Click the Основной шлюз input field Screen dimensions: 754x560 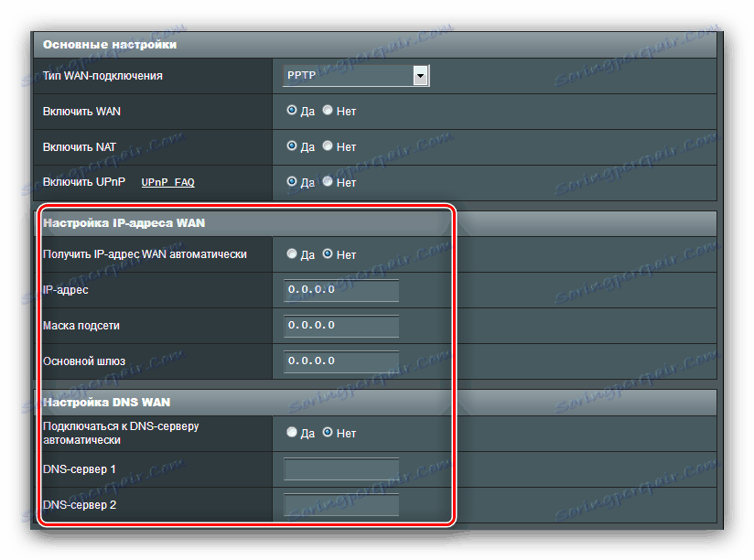[341, 361]
